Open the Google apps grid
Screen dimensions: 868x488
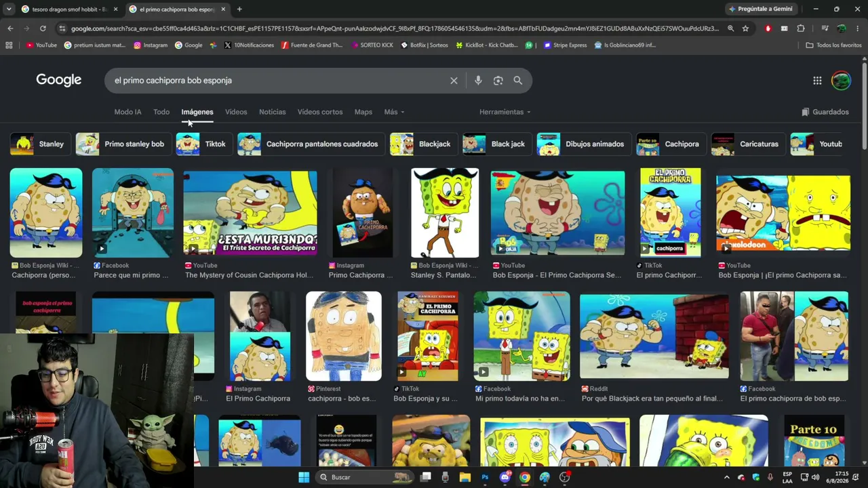[817, 81]
